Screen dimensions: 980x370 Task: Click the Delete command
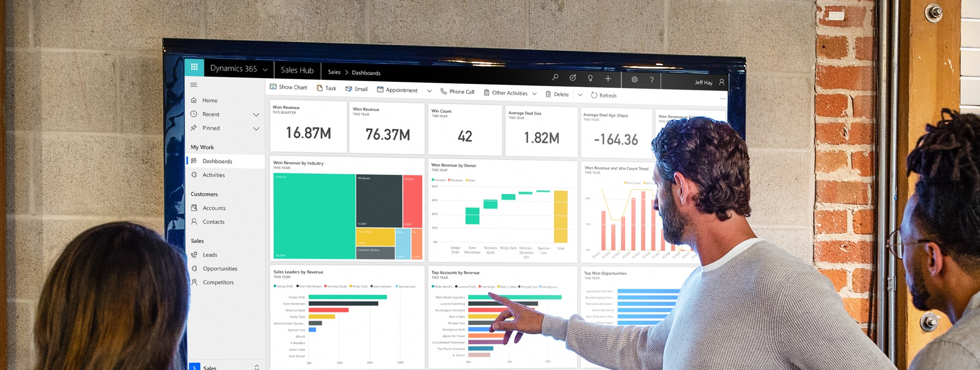[x=557, y=94]
